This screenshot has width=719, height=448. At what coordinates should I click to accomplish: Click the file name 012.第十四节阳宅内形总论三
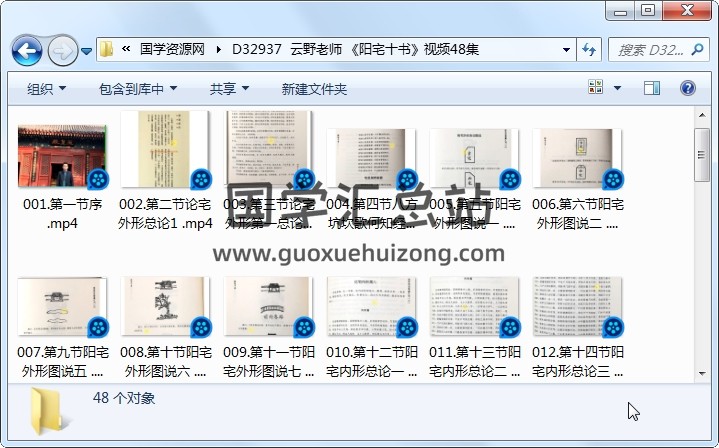pos(578,362)
